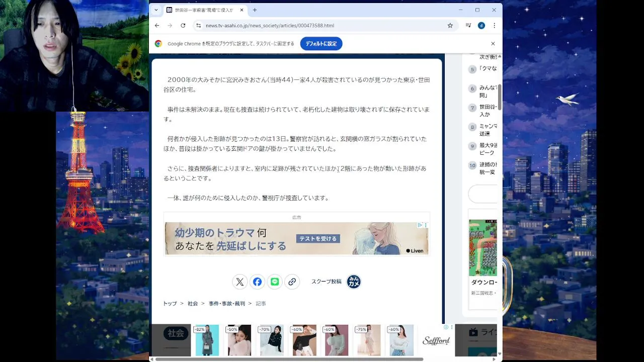Click scroll-left arrow on horizontal scrollbar
This screenshot has width=644, height=362.
(x=151, y=359)
